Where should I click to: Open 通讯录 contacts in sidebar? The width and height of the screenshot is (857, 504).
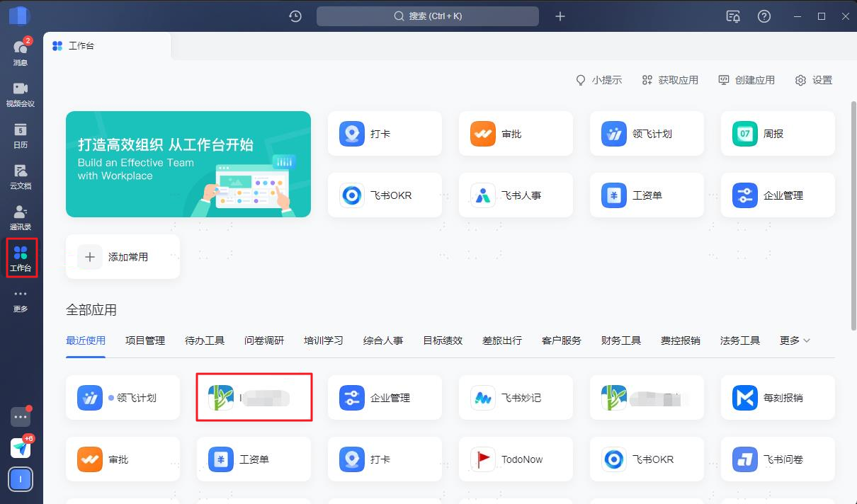[21, 217]
